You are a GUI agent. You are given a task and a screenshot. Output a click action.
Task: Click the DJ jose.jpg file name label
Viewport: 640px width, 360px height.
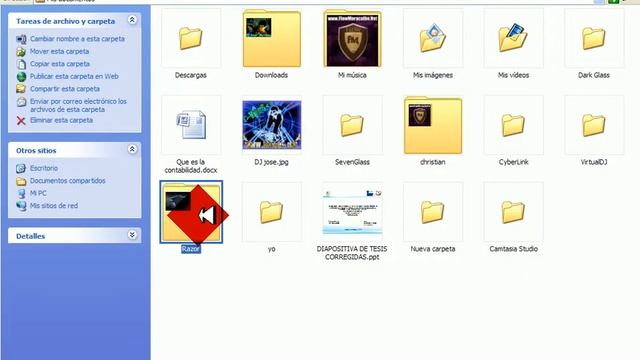271,162
